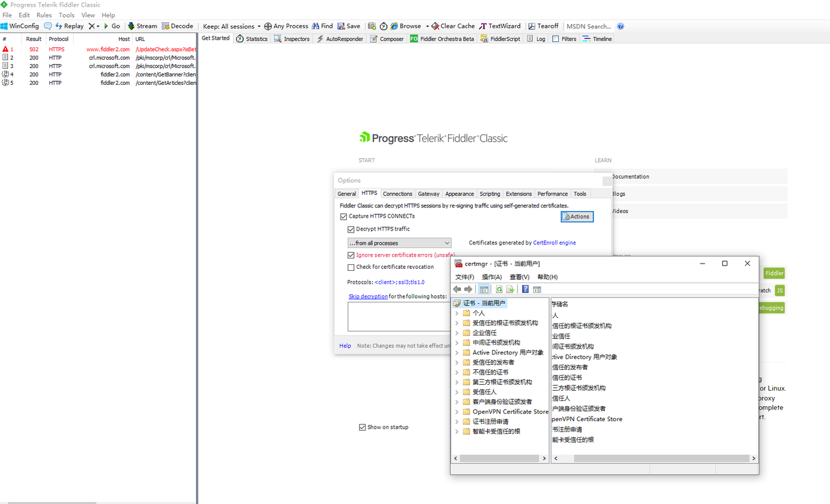Image resolution: width=830 pixels, height=504 pixels.
Task: Expand the 不信任的证书 tree node
Action: coord(457,372)
